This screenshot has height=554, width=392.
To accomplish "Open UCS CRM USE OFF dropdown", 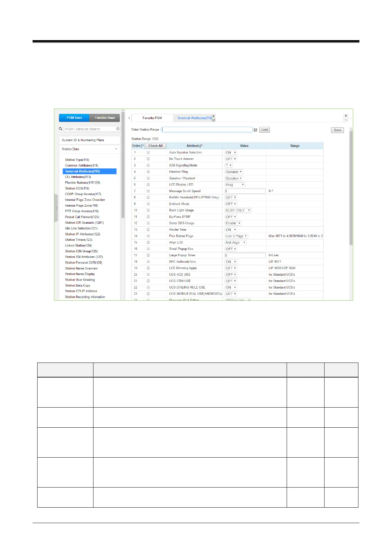I will coord(231,281).
